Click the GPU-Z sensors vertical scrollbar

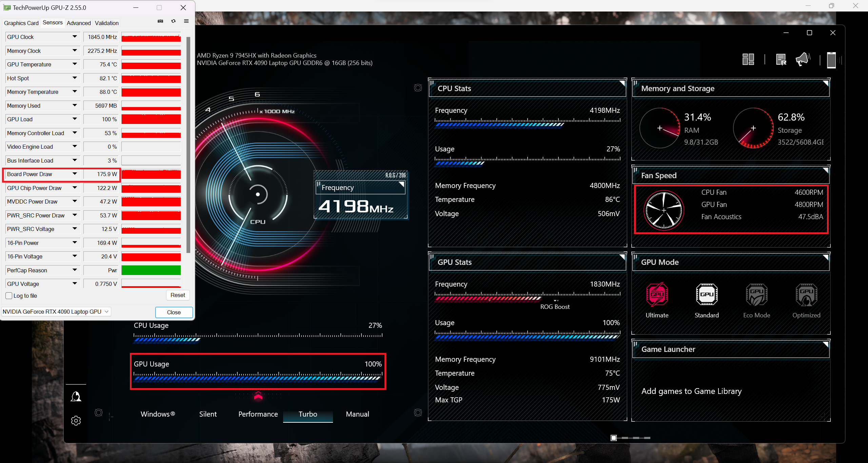pyautogui.click(x=188, y=145)
